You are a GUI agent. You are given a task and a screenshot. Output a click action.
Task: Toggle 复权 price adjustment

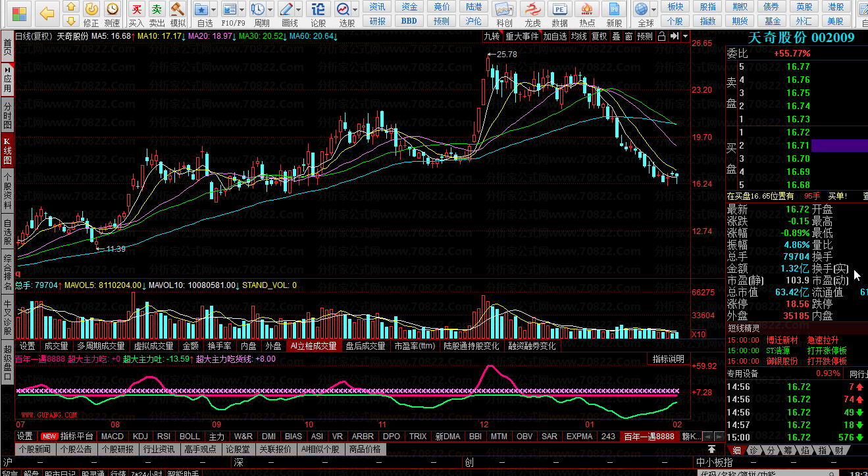click(x=600, y=36)
